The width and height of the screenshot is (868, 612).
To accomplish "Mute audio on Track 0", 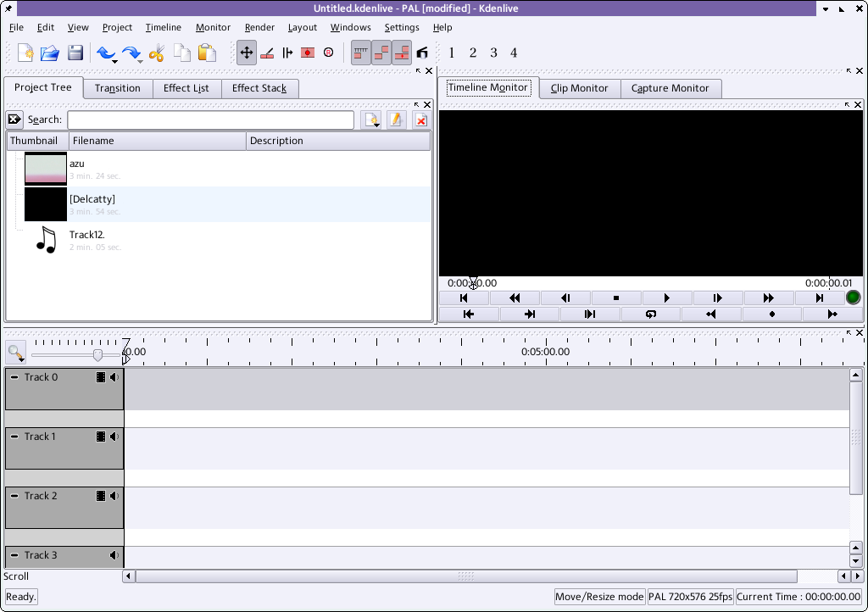I will pos(114,377).
